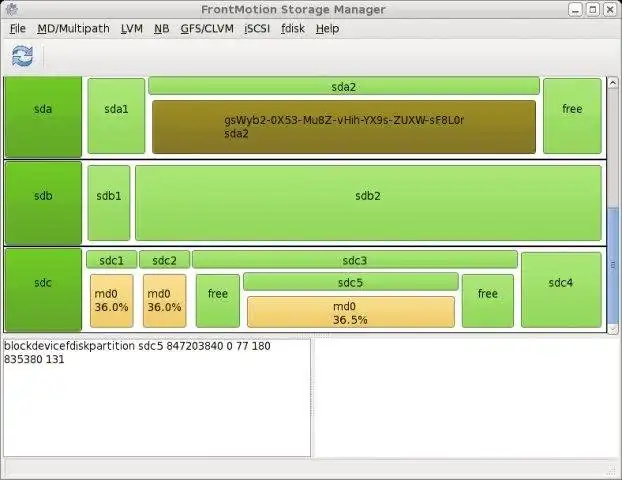The width and height of the screenshot is (622, 480).
Task: Open the File menu
Action: coord(17,29)
